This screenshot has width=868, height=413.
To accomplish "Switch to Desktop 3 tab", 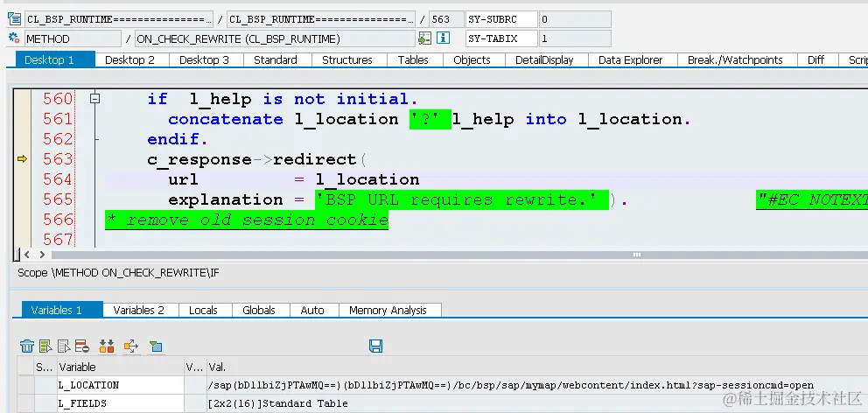I will (x=204, y=59).
